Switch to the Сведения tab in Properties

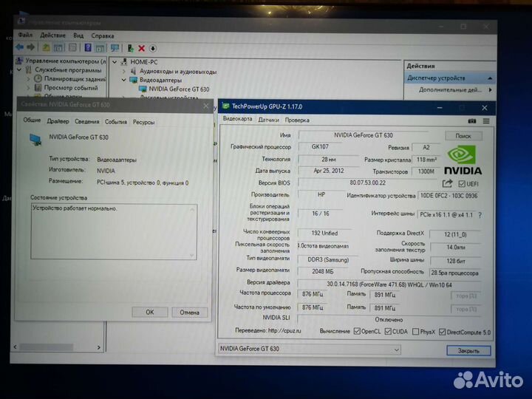click(87, 121)
